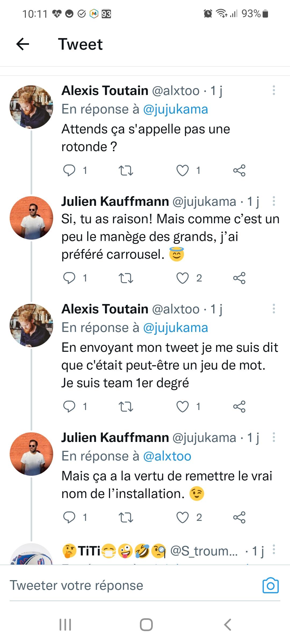The image size is (290, 644).
Task: Open @alxtoo mention link in Julien's reply
Action: point(167,456)
